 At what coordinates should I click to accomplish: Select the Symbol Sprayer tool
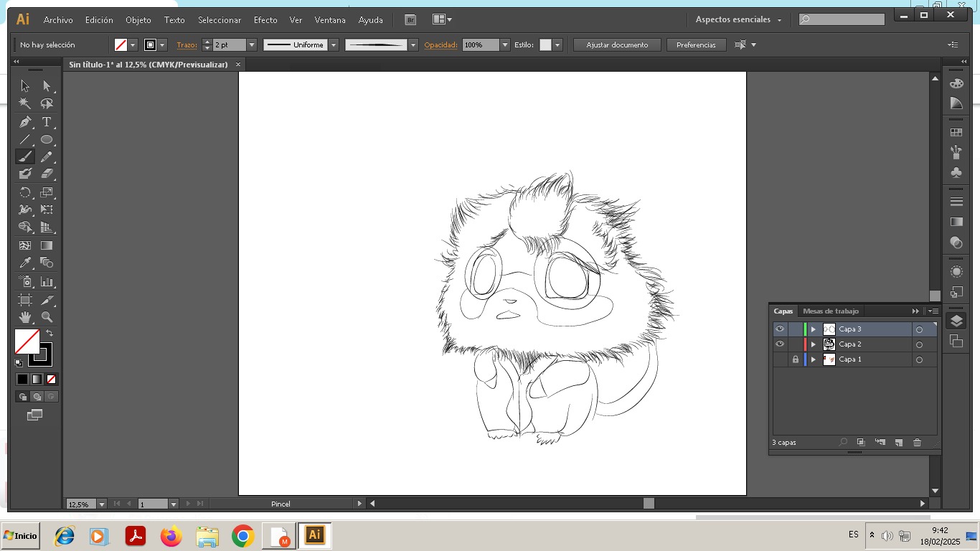coord(25,282)
